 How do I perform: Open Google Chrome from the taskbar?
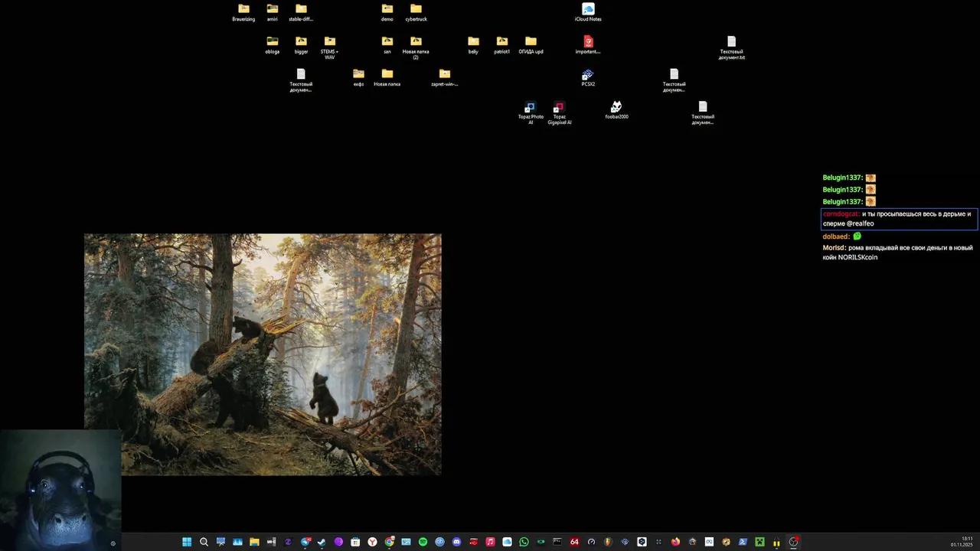tap(389, 542)
